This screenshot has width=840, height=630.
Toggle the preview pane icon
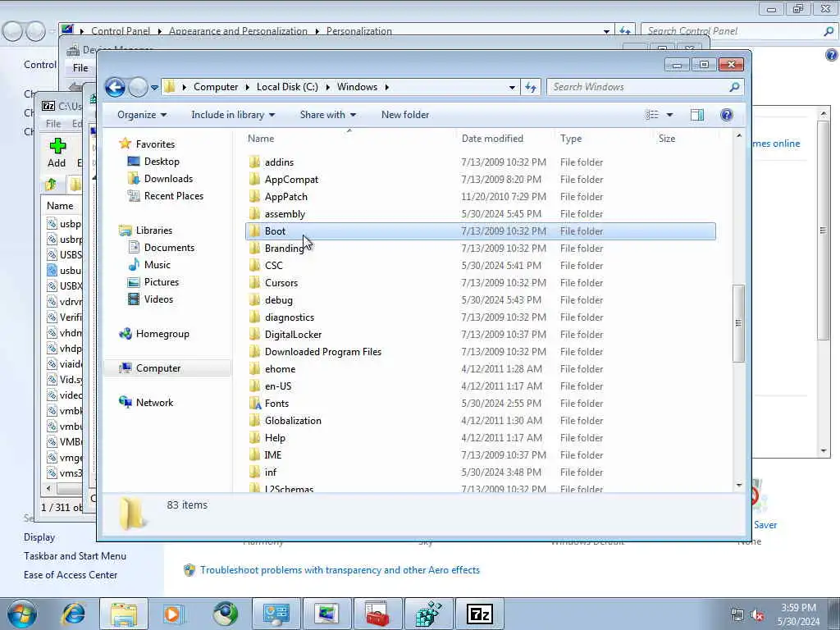click(697, 115)
